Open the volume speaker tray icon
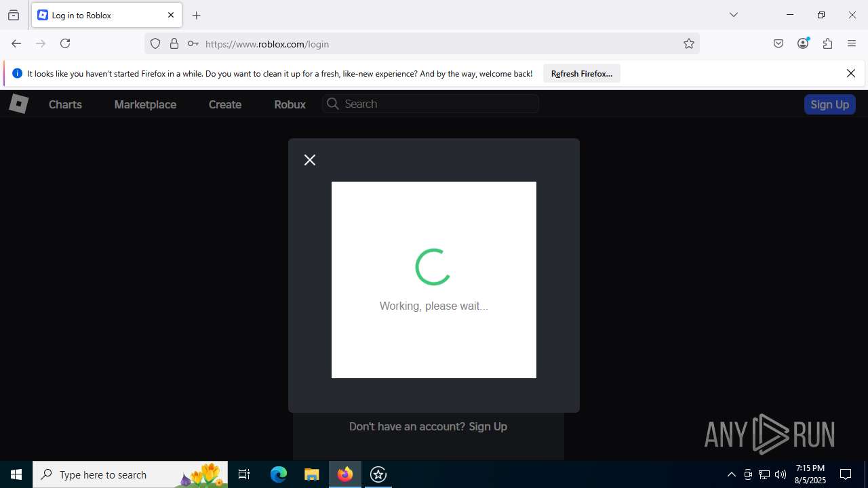868x488 pixels. click(x=781, y=474)
